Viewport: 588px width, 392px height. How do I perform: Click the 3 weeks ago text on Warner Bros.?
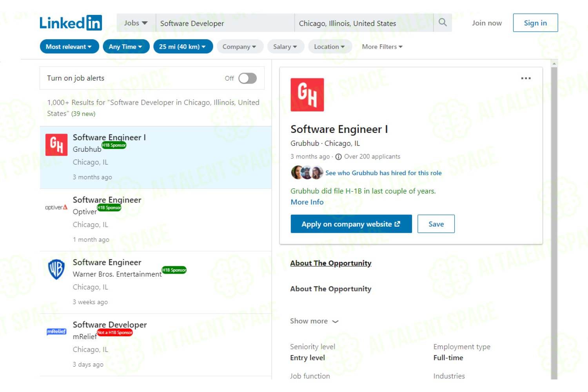tap(90, 302)
